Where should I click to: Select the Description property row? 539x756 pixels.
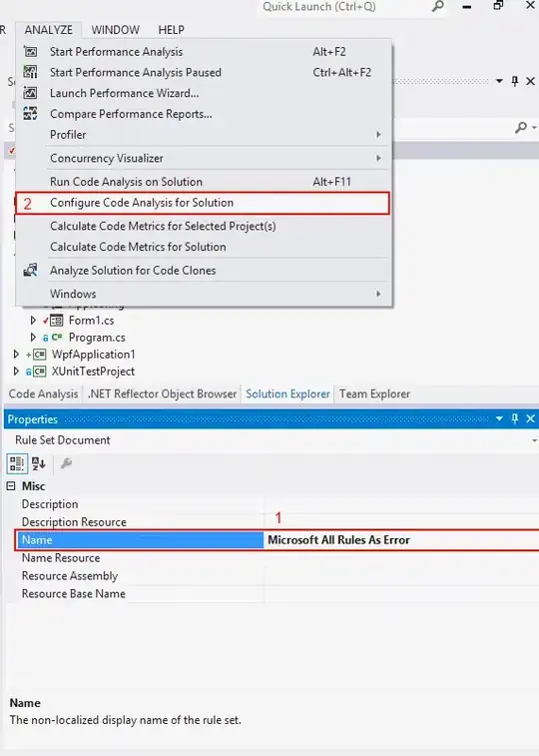point(277,504)
